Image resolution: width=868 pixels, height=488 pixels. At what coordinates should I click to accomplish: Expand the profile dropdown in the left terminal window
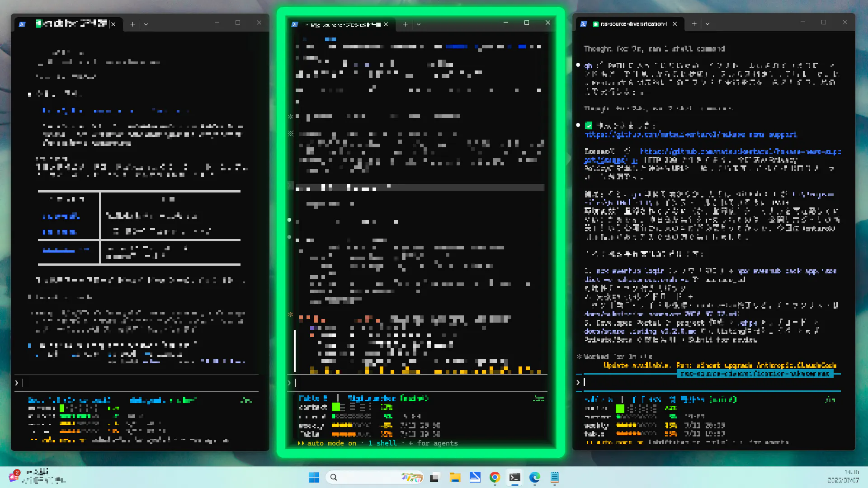click(146, 24)
